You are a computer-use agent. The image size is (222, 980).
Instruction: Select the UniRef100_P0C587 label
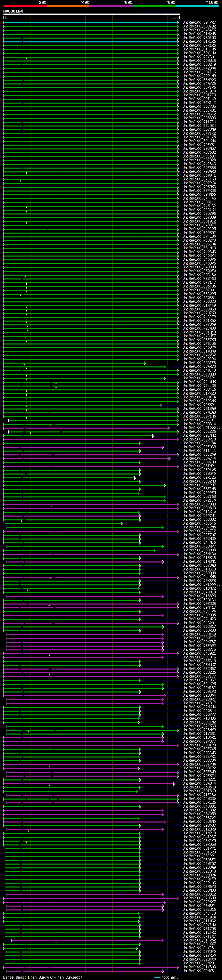pos(199,156)
